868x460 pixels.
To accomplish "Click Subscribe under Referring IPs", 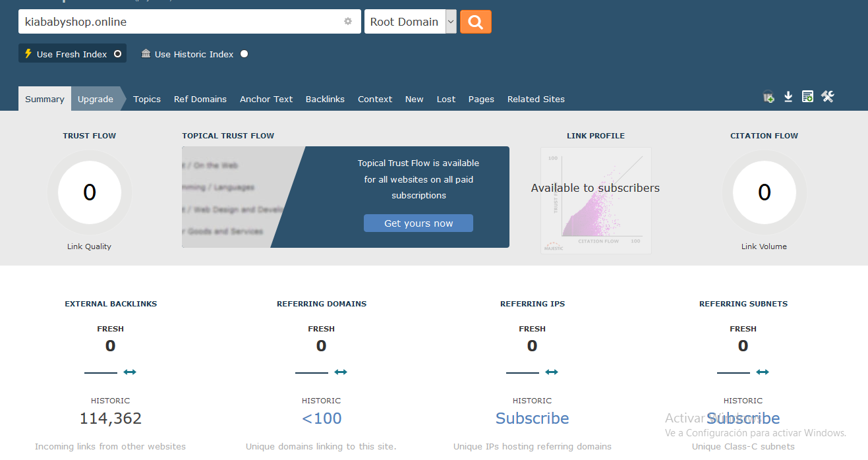I will pos(533,418).
